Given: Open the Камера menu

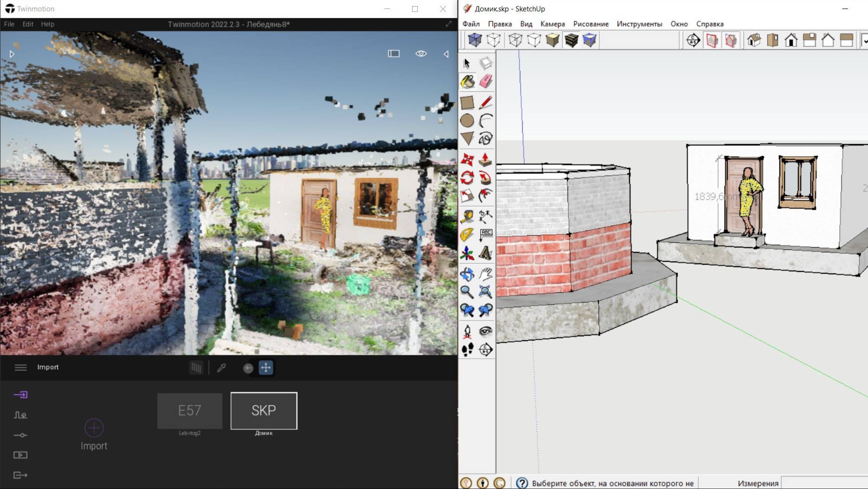Looking at the screenshot, I should pyautogui.click(x=552, y=24).
